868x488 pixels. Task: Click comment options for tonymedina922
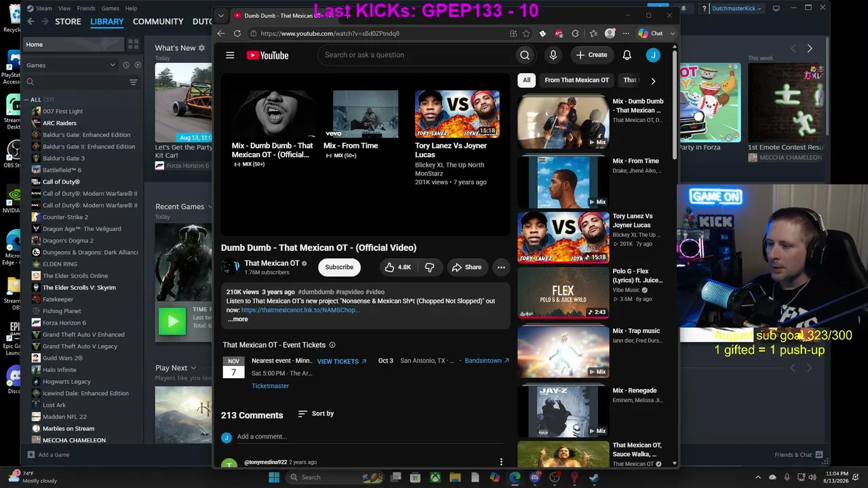(501, 462)
